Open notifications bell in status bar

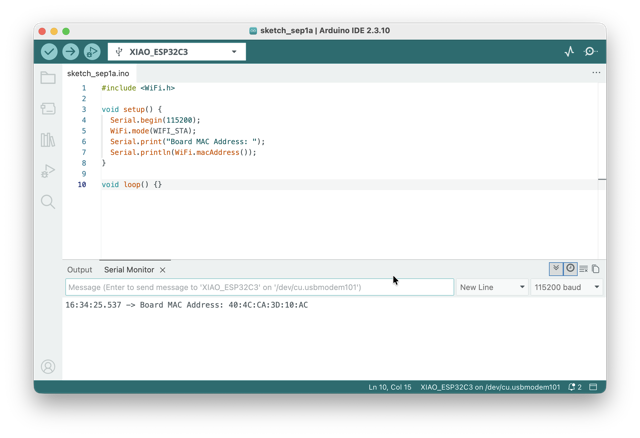(x=574, y=387)
